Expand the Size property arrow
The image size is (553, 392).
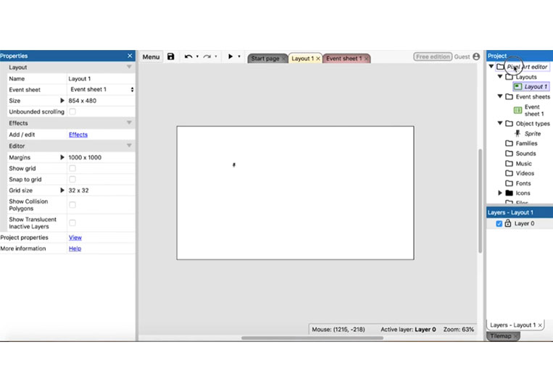[62, 101]
